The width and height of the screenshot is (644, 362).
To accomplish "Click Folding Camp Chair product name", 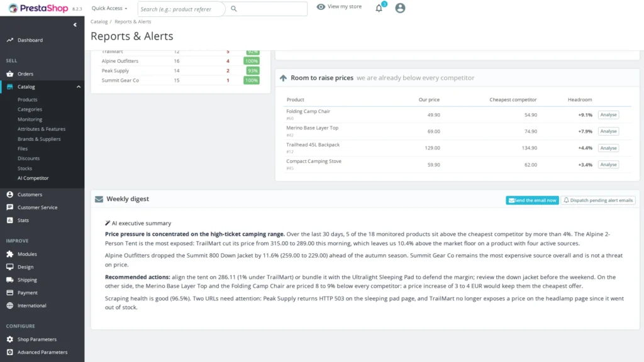I will point(308,111).
